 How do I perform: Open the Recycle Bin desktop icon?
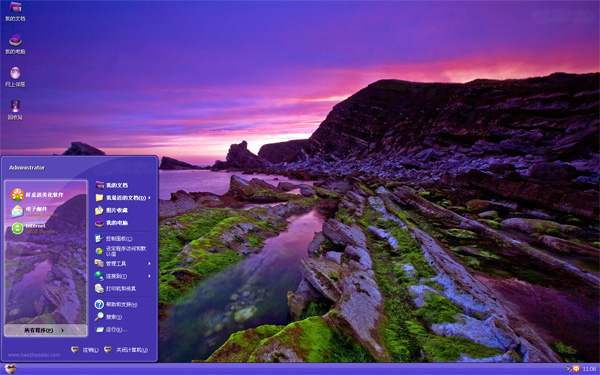pyautogui.click(x=15, y=110)
